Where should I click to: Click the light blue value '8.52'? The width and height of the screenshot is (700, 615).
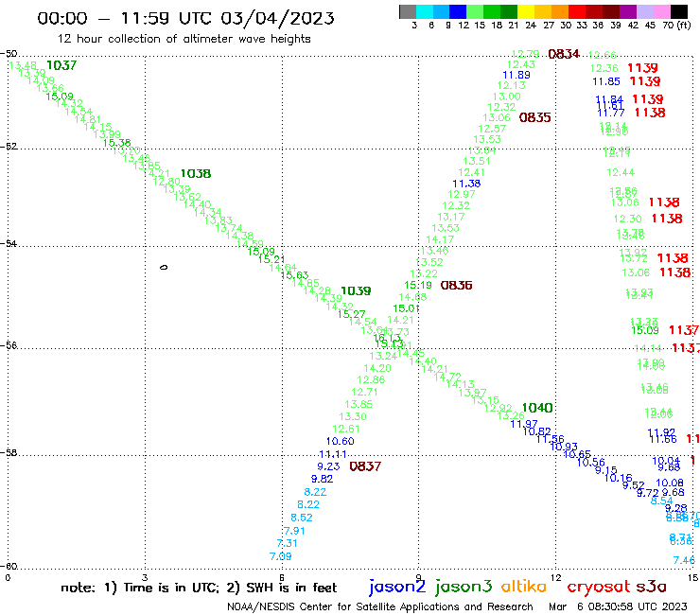pos(302,518)
